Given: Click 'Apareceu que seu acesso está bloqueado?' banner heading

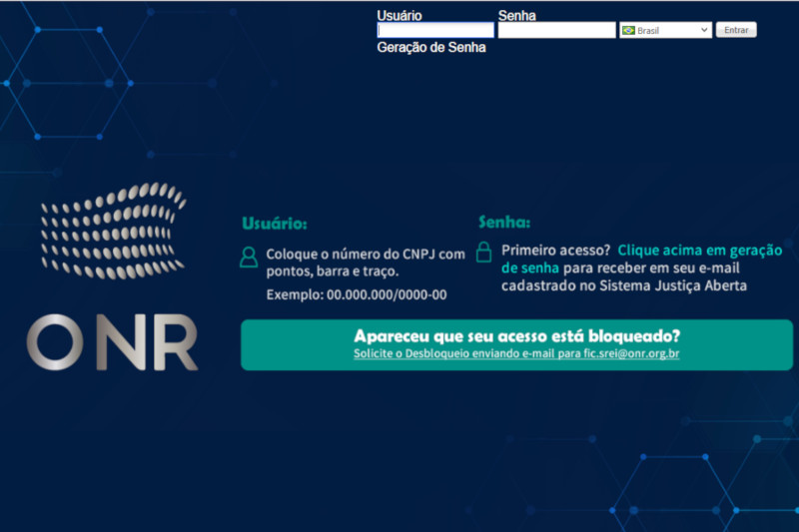Looking at the screenshot, I should coord(516,336).
